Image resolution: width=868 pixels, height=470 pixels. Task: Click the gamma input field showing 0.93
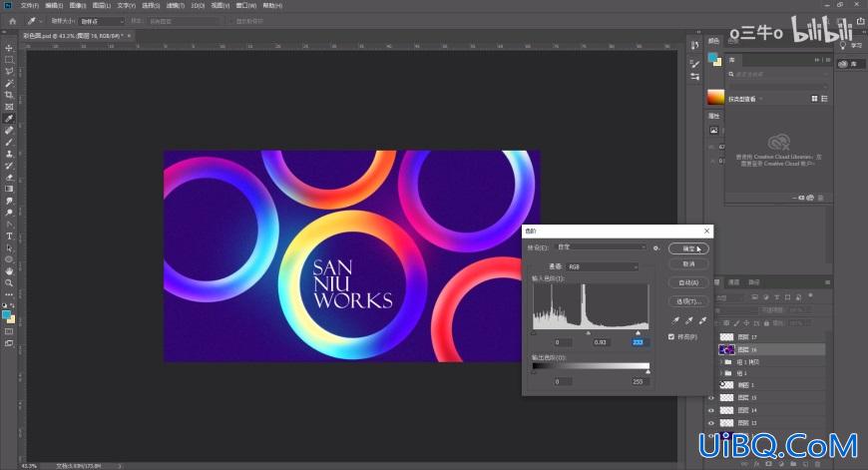tap(601, 342)
